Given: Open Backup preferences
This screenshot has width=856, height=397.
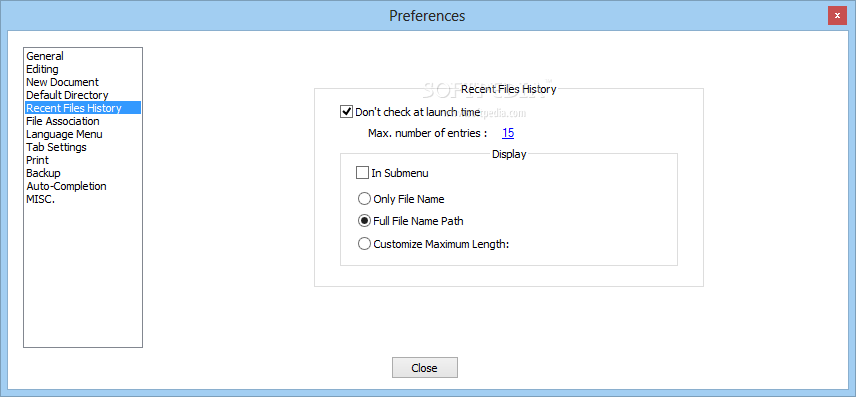Looking at the screenshot, I should tap(82, 173).
